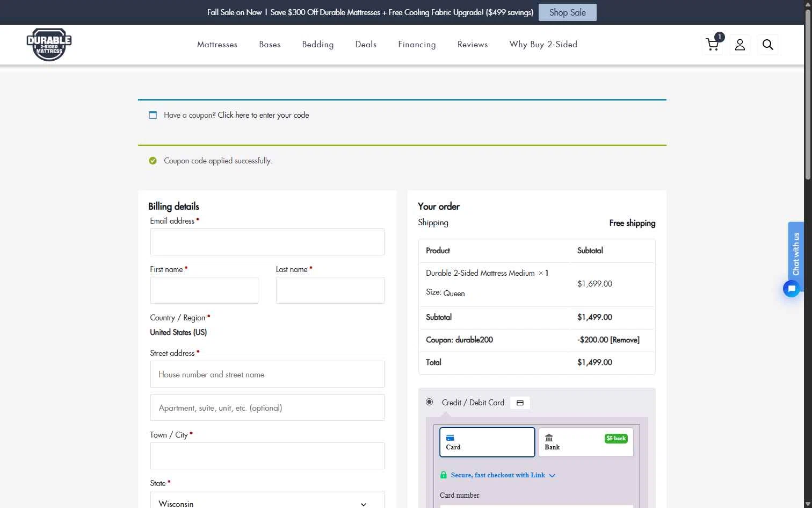This screenshot has width=812, height=508.
Task: Click the Free shipping text
Action: [632, 223]
